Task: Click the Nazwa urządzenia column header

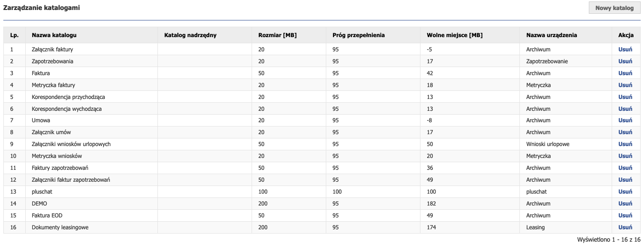Action: coord(552,35)
